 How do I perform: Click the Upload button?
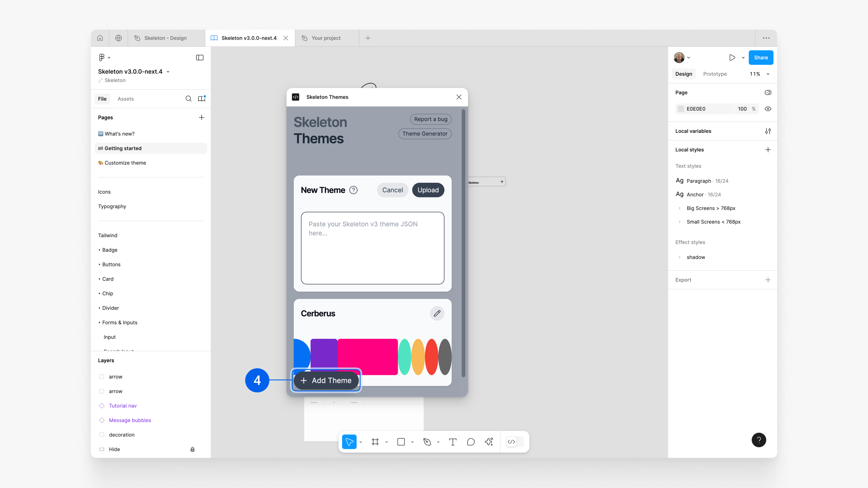tap(428, 190)
